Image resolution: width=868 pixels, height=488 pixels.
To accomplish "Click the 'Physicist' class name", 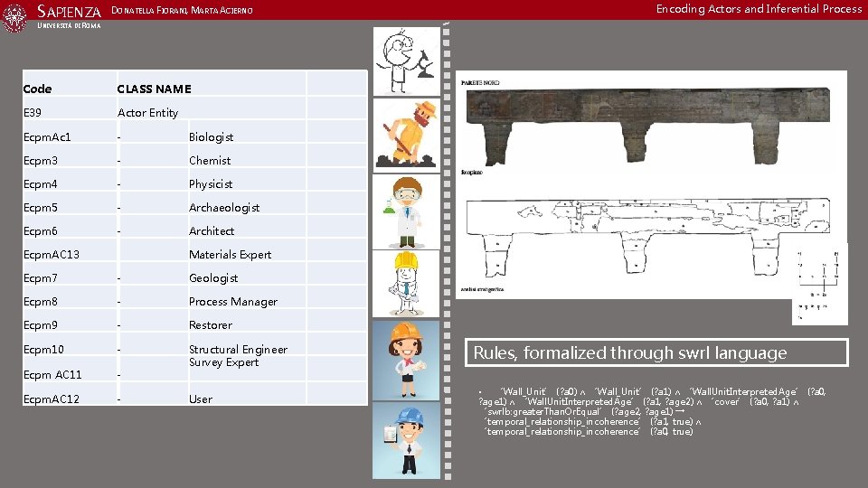I will tap(211, 184).
